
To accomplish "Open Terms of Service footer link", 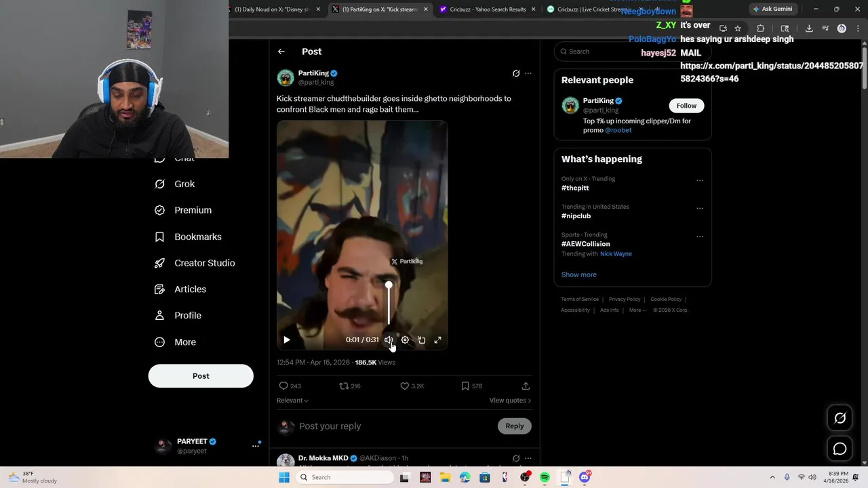I will (x=580, y=299).
